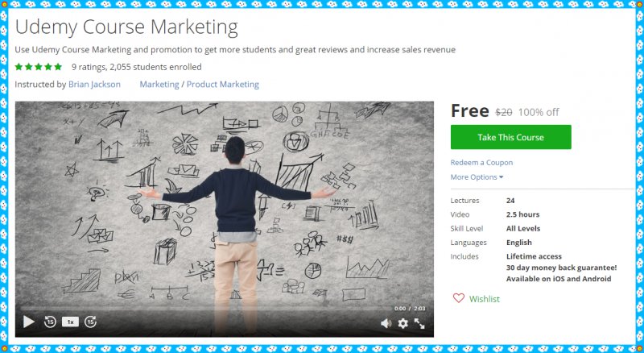Open instructor Brian Jackson's profile

[x=94, y=85]
